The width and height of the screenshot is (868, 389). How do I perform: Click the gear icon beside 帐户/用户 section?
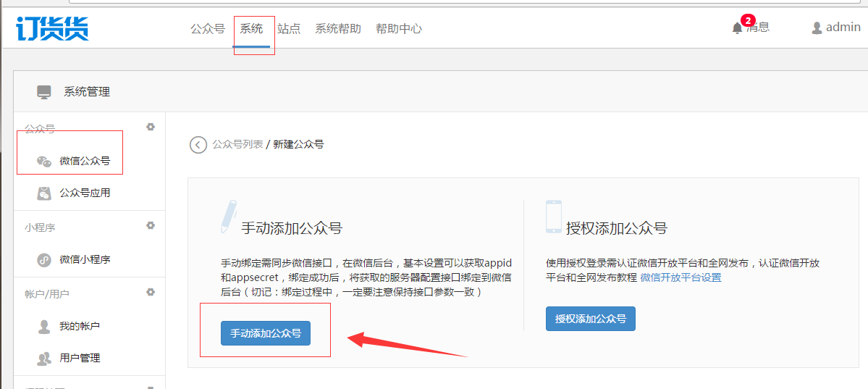150,292
